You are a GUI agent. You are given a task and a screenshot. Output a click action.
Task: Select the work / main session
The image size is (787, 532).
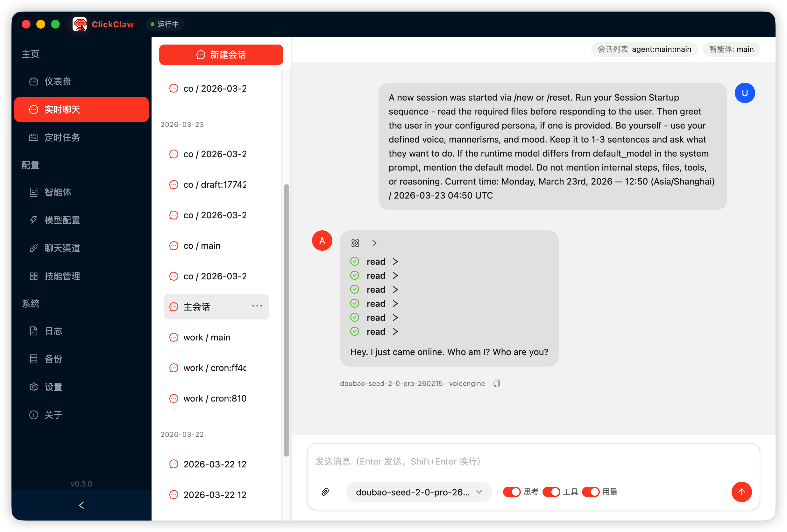[x=207, y=337]
